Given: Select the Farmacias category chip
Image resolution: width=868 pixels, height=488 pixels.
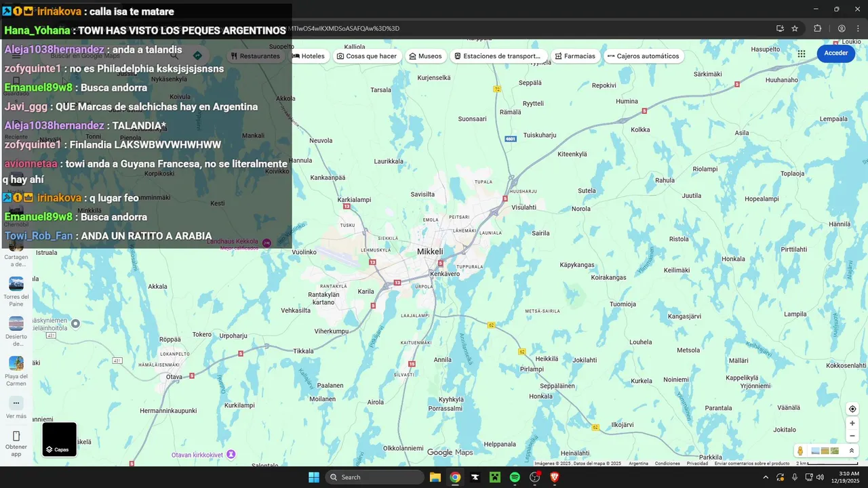Looking at the screenshot, I should 574,56.
